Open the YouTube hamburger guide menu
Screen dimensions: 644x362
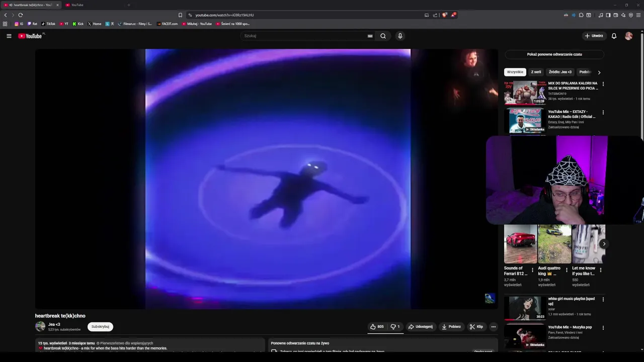[x=9, y=36]
